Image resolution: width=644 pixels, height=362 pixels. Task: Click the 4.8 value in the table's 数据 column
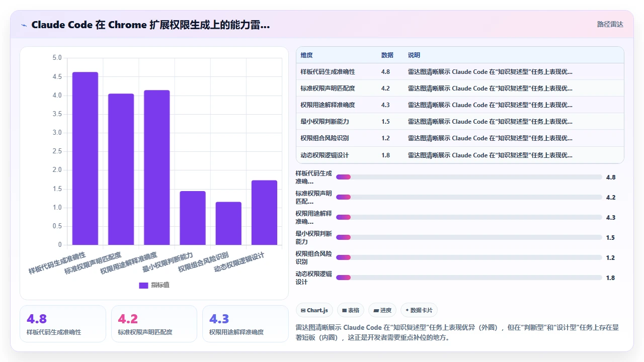click(385, 71)
